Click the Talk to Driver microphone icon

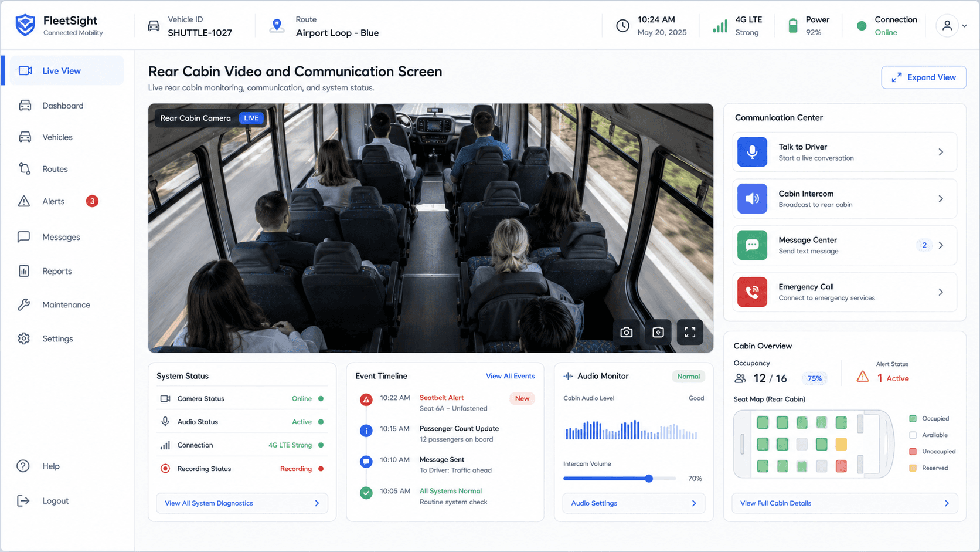click(x=753, y=152)
